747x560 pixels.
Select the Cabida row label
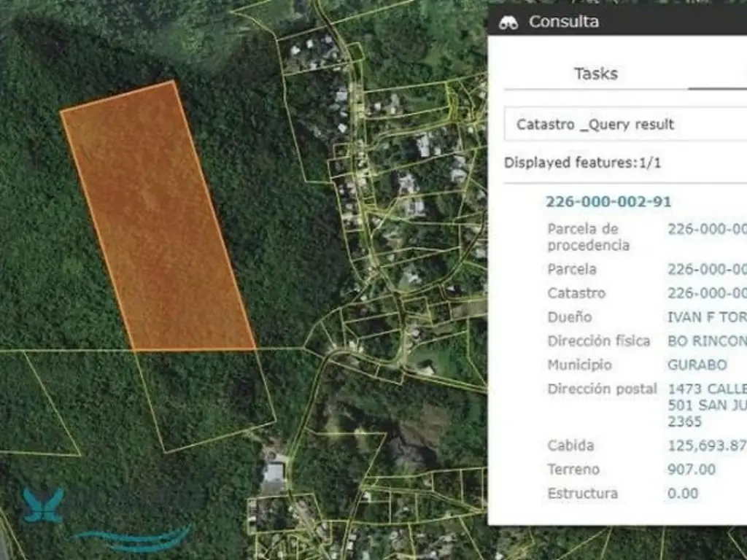pyautogui.click(x=570, y=446)
